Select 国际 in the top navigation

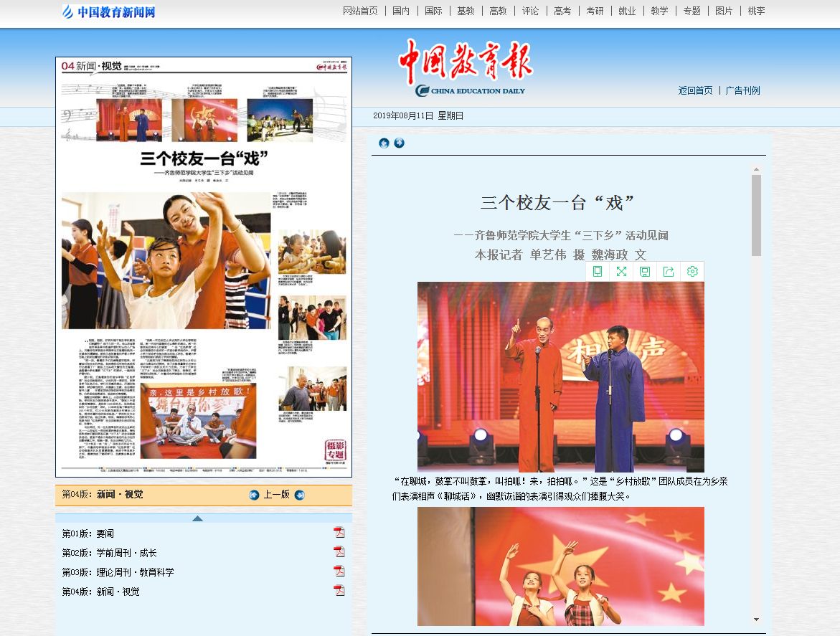click(433, 11)
